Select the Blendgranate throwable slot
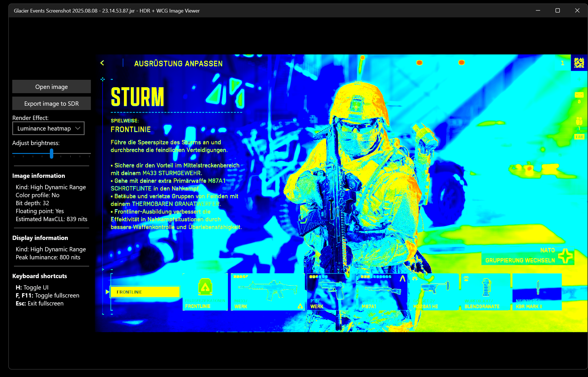The image size is (588, 377). tap(485, 292)
